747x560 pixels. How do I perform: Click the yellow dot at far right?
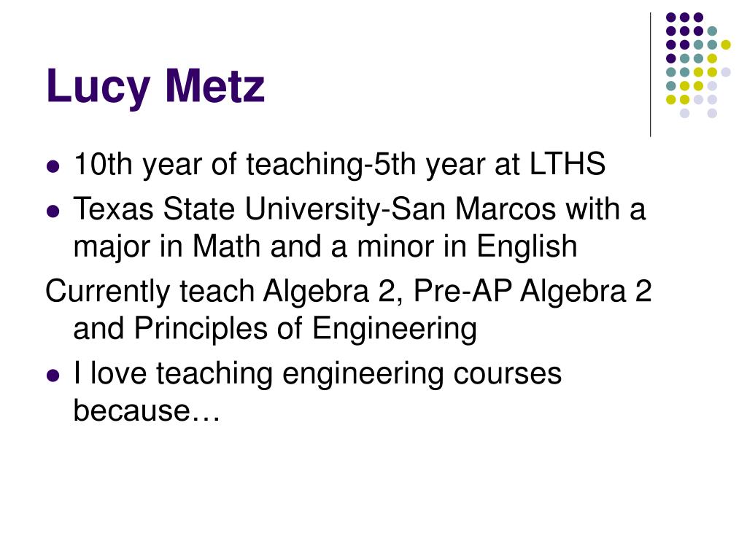tap(726, 44)
